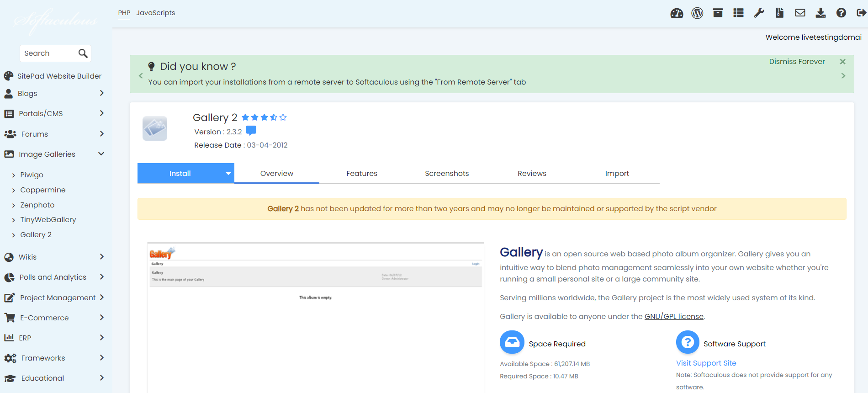Switch to the Screenshots tab
Image resolution: width=868 pixels, height=393 pixels.
tap(446, 174)
